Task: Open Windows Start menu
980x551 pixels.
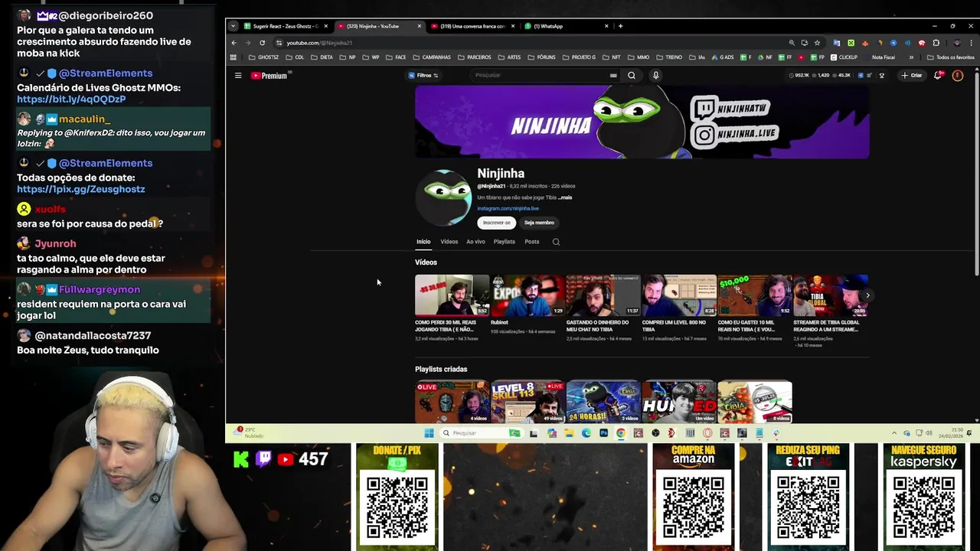Action: point(429,433)
